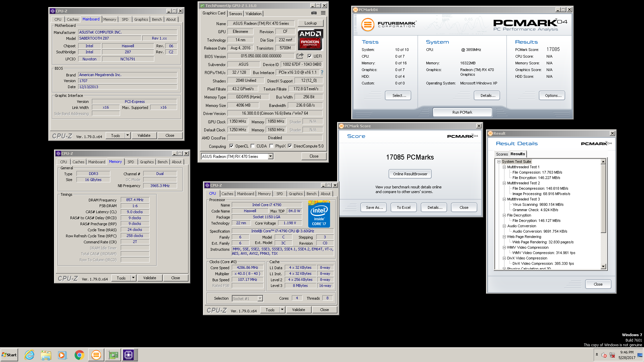644x362 pixels.
Task: Collapse the File Decryption tree node
Action: 504,215
